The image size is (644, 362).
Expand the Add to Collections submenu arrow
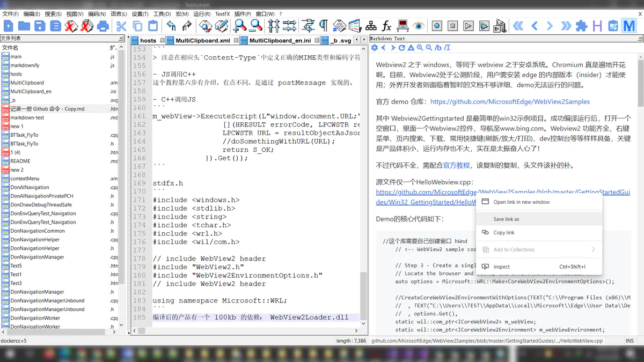pyautogui.click(x=593, y=249)
